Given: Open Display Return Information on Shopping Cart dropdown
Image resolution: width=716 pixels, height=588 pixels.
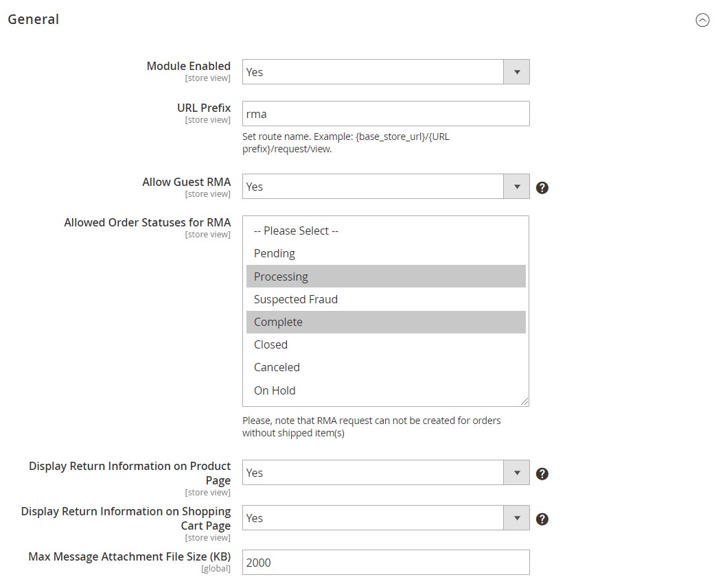Looking at the screenshot, I should tap(386, 518).
